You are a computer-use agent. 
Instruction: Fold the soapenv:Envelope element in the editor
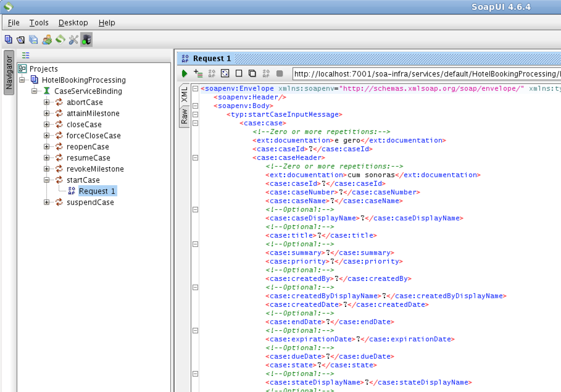195,88
